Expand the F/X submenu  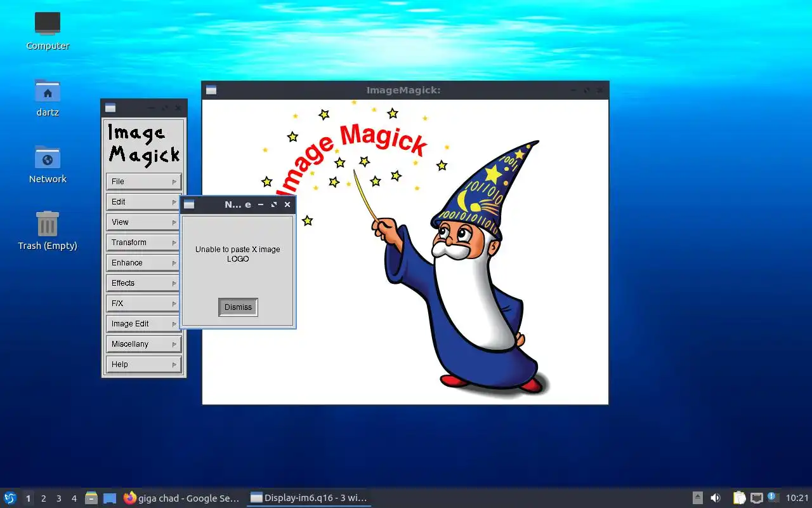[144, 304]
